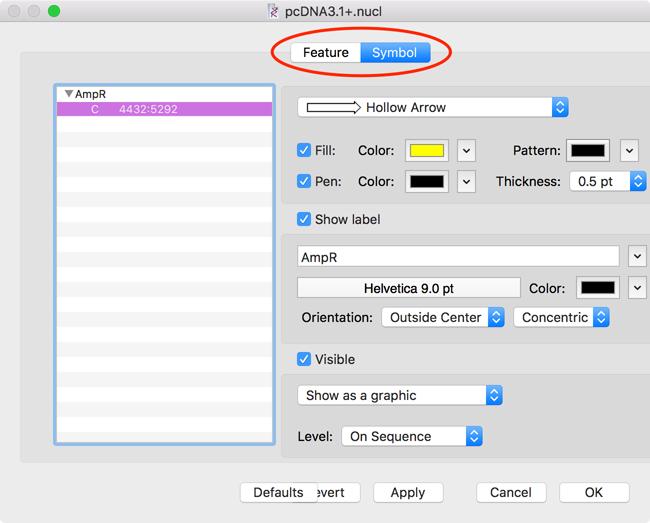This screenshot has width=650, height=523.
Task: Open the label text dropdown arrow
Action: [x=637, y=257]
